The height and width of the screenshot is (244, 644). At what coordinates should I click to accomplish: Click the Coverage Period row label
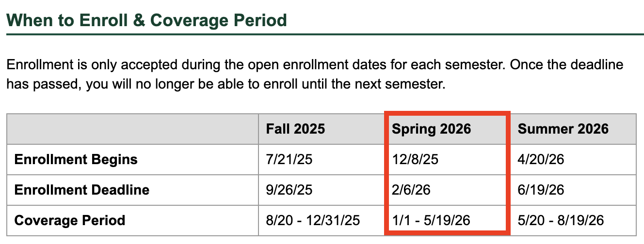click(70, 220)
